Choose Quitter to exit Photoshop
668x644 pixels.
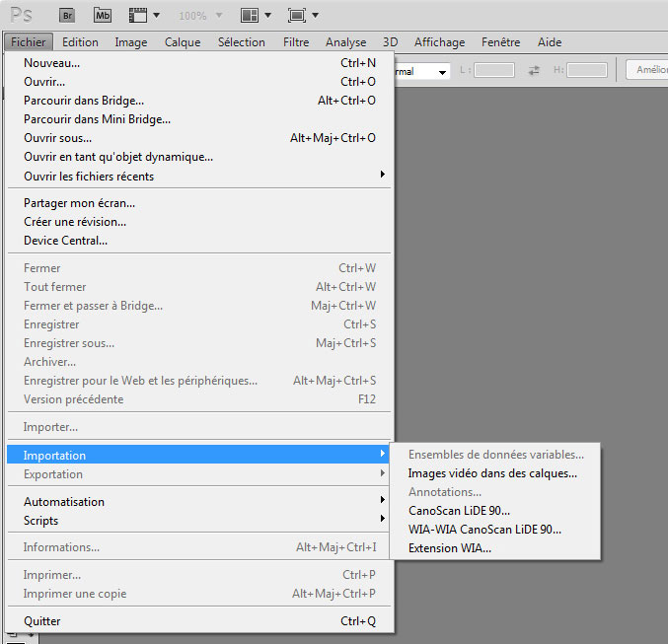[199, 621]
